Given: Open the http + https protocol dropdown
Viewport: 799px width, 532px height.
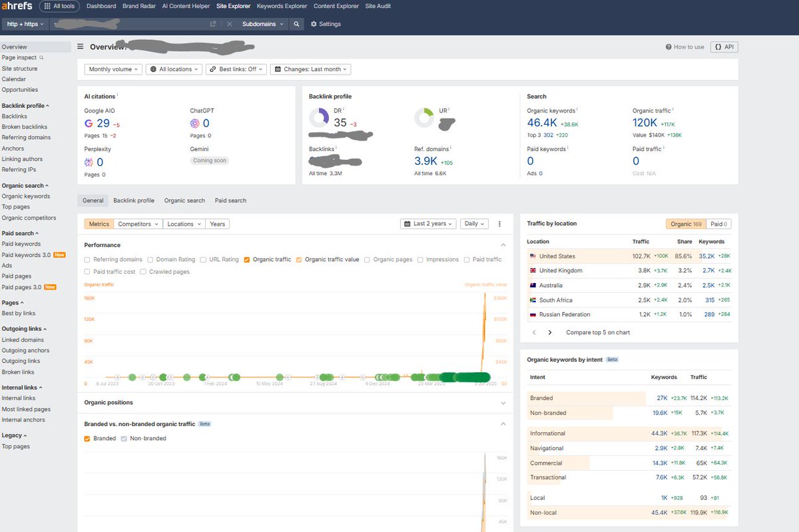Looking at the screenshot, I should coord(25,24).
